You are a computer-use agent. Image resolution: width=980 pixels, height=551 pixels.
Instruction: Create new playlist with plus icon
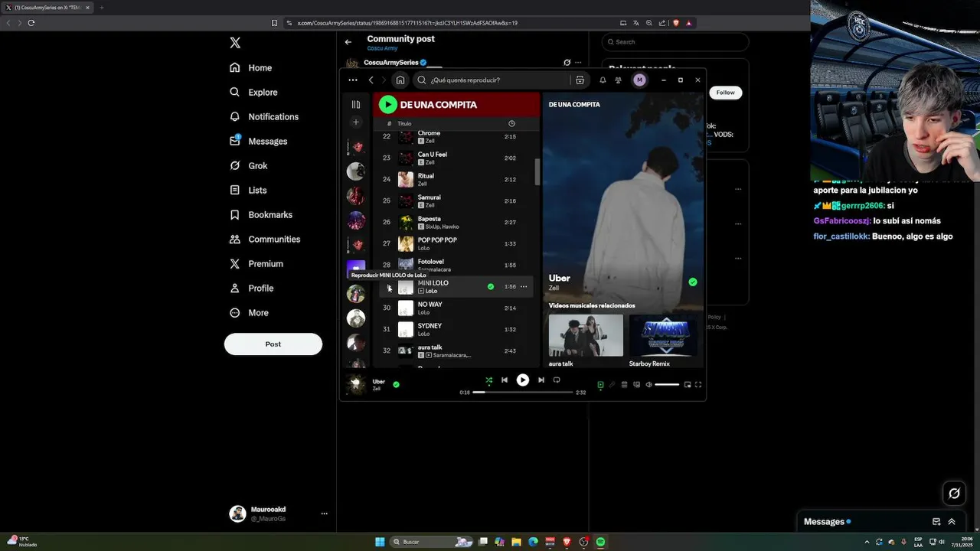point(355,122)
